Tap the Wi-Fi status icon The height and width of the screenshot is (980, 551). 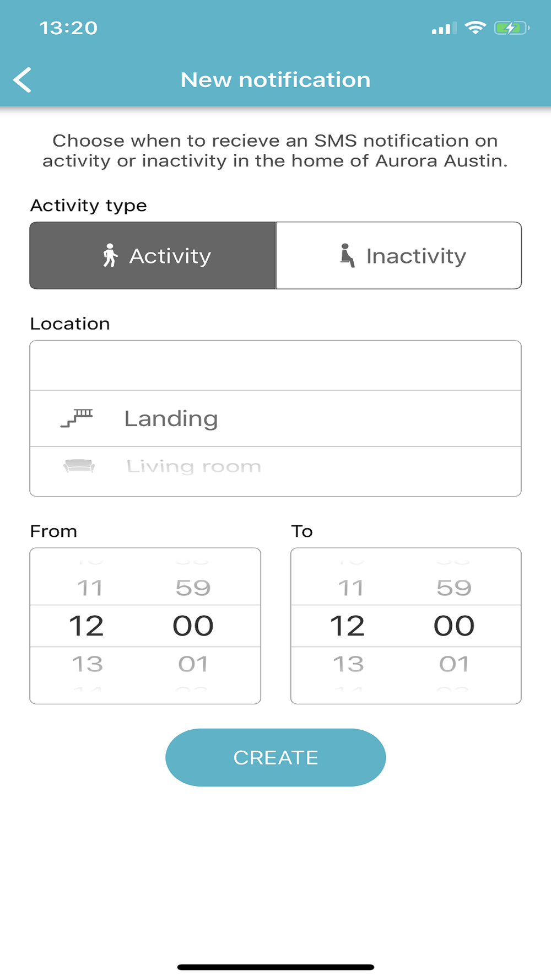coord(475,28)
